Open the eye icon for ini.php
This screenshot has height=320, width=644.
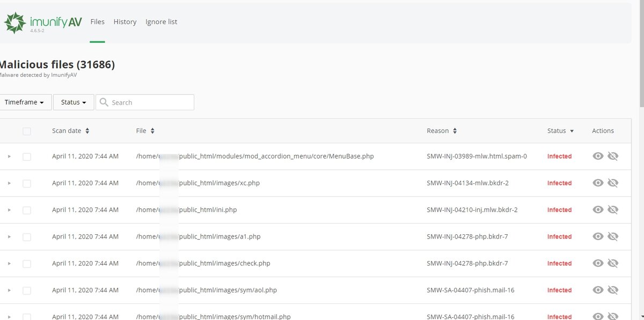(x=598, y=210)
